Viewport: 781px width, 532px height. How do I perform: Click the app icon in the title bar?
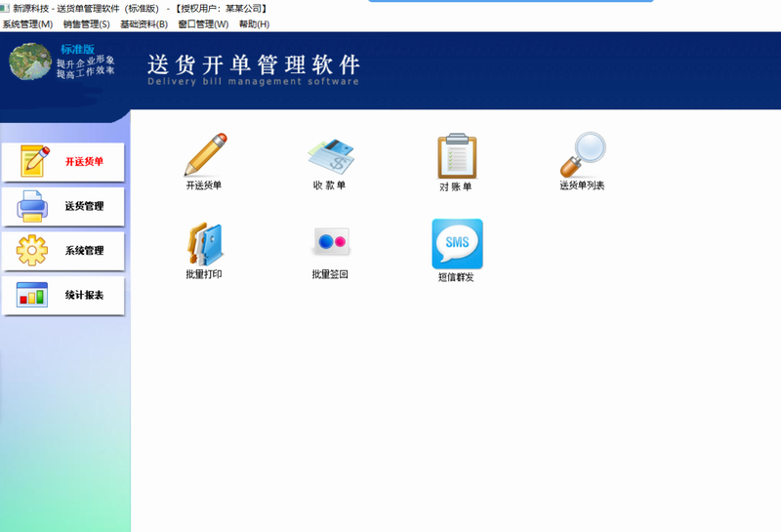(x=5, y=8)
